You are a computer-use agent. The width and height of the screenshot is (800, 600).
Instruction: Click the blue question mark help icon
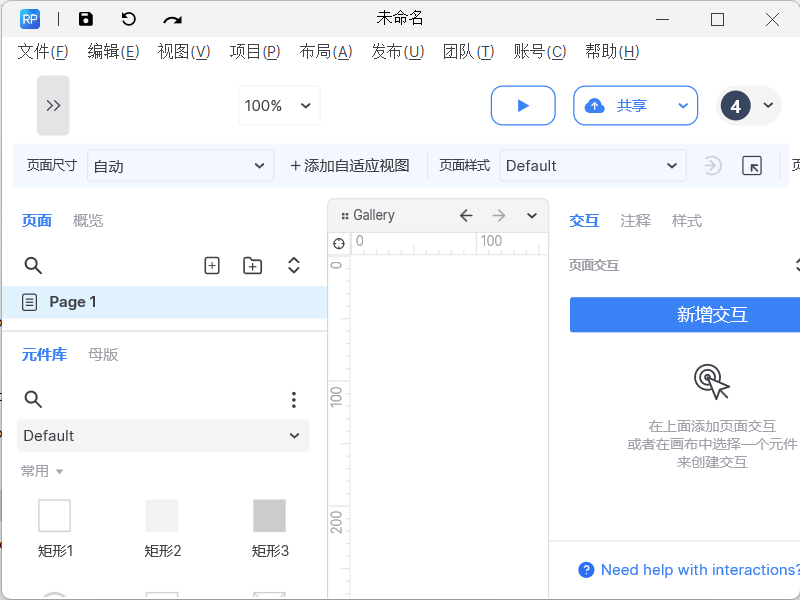pyautogui.click(x=586, y=570)
